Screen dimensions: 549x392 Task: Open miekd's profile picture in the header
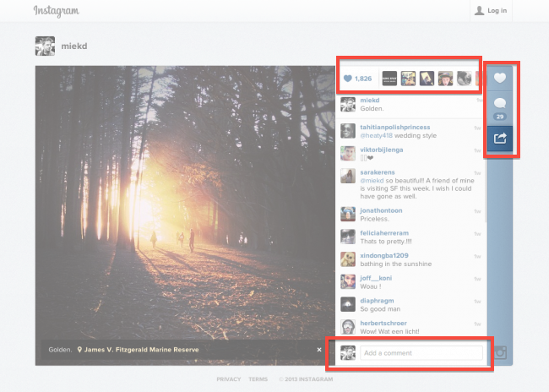point(45,46)
